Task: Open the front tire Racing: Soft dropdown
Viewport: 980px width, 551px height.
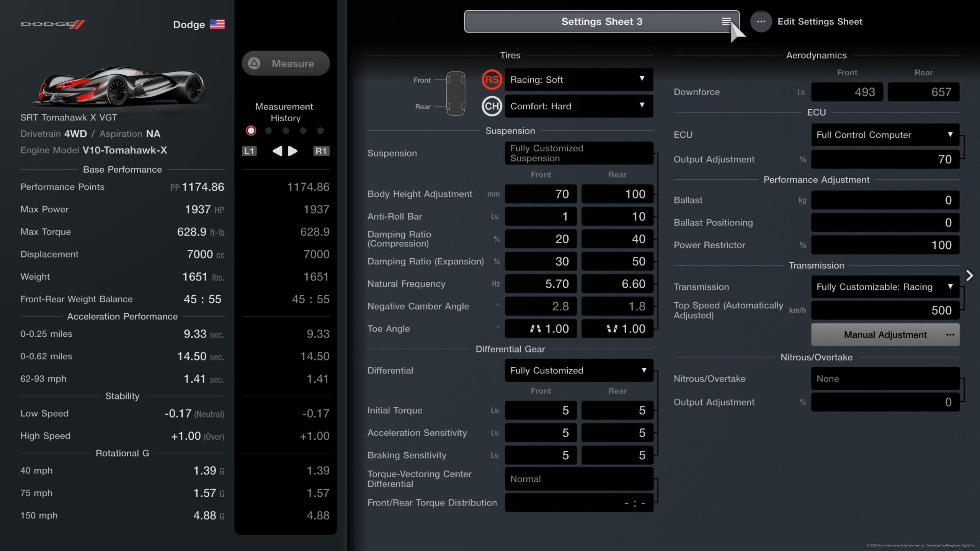Action: (578, 80)
